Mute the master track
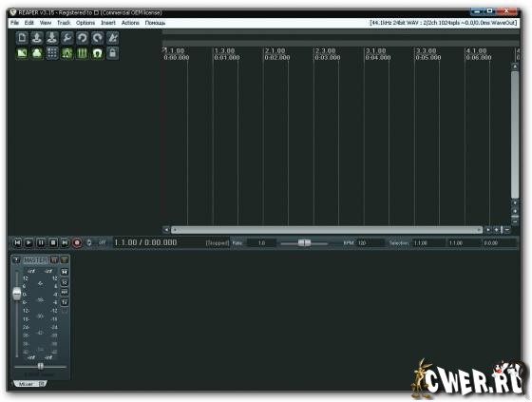The width and height of the screenshot is (532, 402). [54, 260]
